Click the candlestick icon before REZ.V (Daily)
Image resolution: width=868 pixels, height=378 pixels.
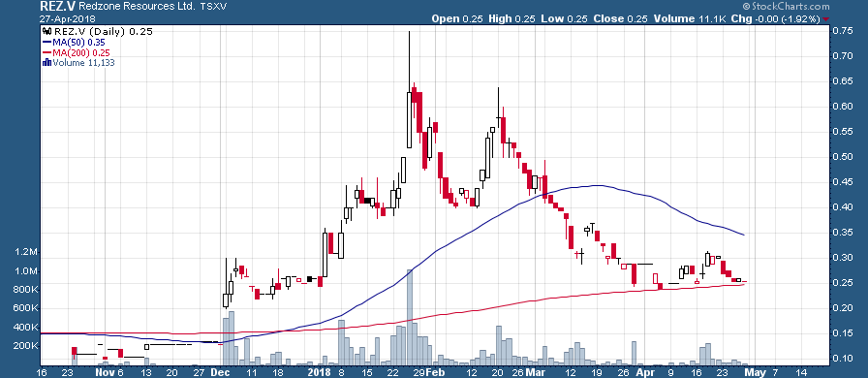[x=47, y=32]
